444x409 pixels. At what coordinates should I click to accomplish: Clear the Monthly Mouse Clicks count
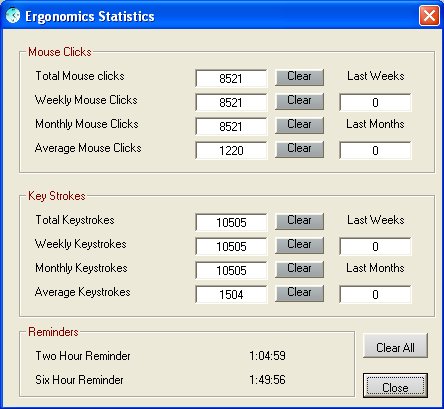click(299, 125)
